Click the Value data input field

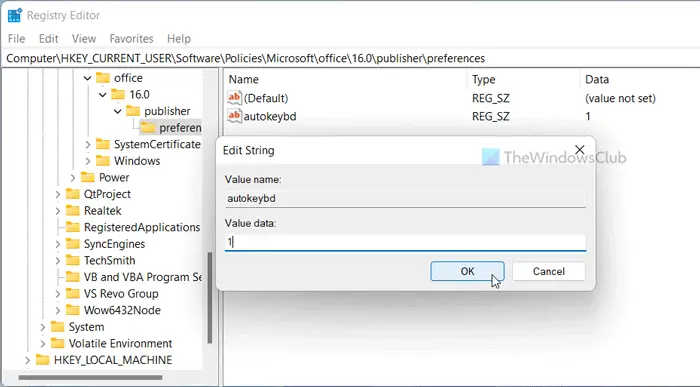[x=405, y=242]
